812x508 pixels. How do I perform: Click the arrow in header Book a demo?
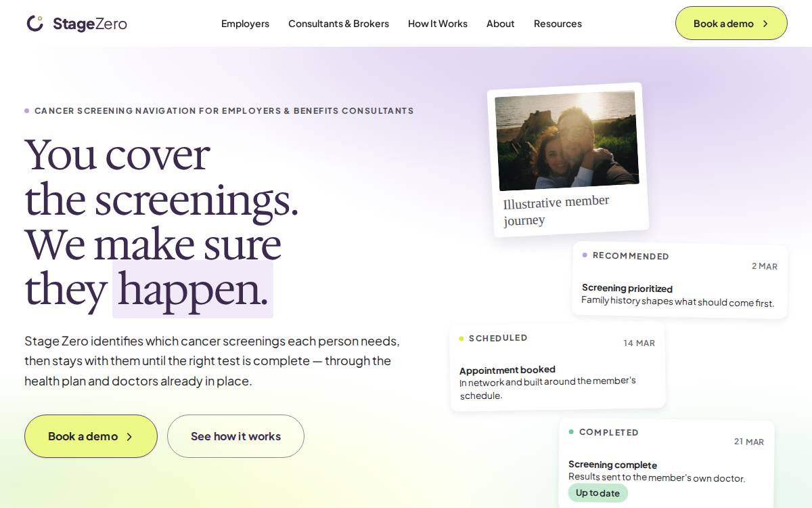[x=765, y=24]
